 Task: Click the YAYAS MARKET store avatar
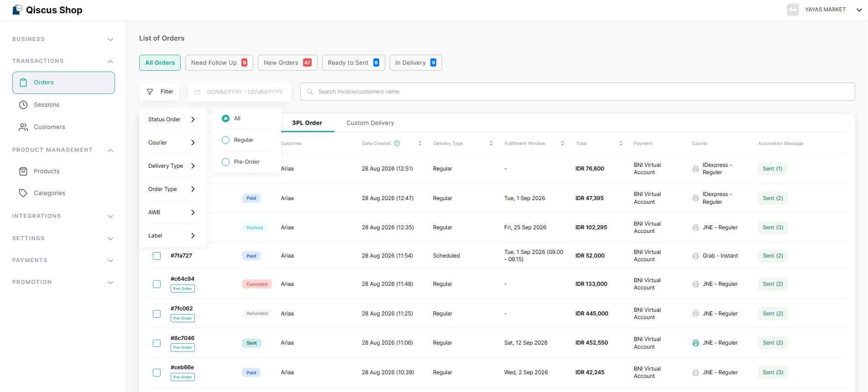[793, 10]
